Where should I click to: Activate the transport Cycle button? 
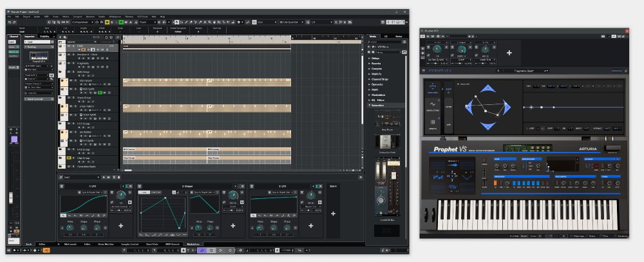(202, 249)
